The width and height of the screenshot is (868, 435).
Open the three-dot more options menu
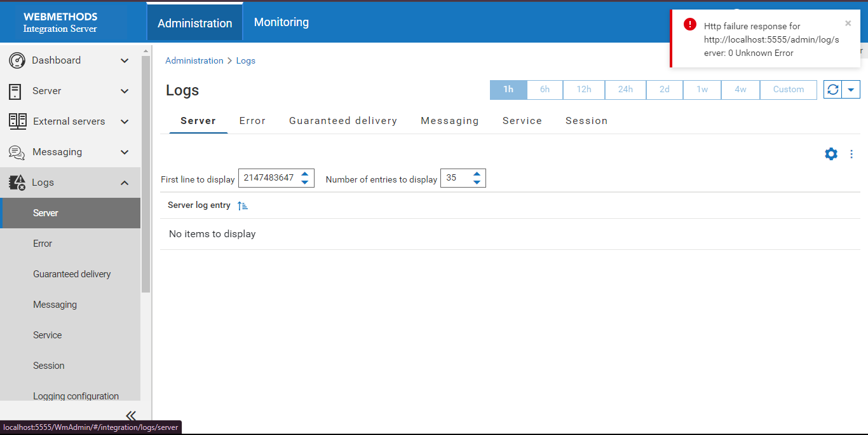(x=851, y=154)
